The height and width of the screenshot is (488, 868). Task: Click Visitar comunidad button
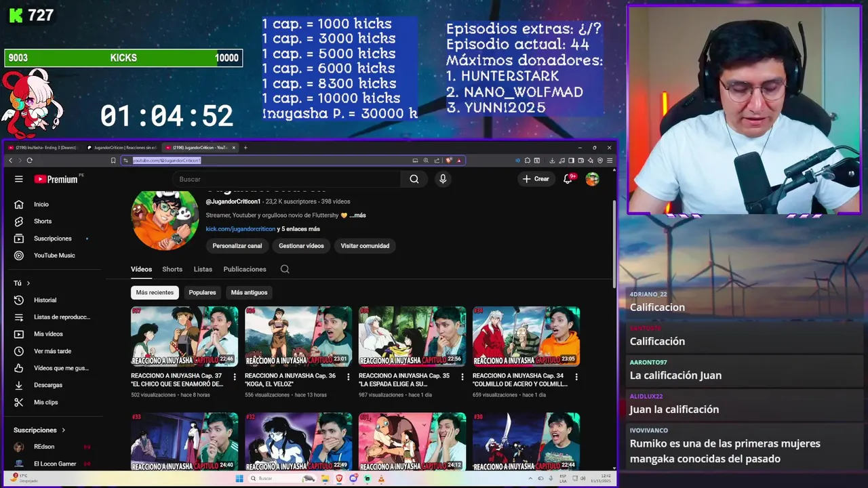coord(365,246)
